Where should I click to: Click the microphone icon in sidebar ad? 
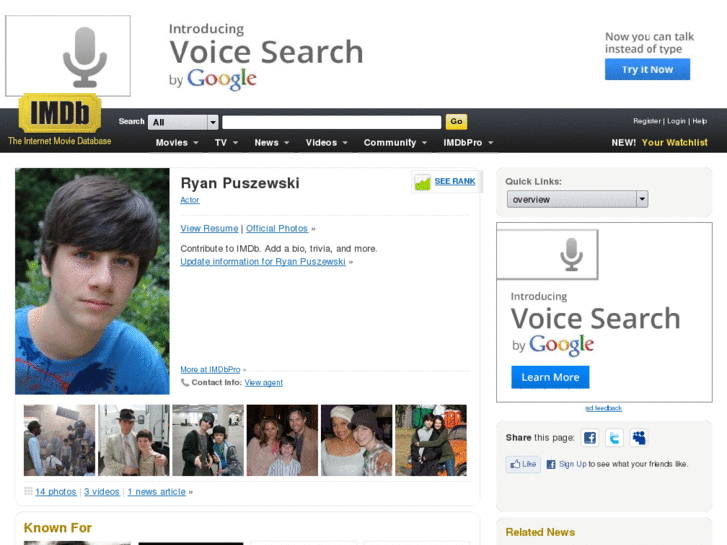571,254
